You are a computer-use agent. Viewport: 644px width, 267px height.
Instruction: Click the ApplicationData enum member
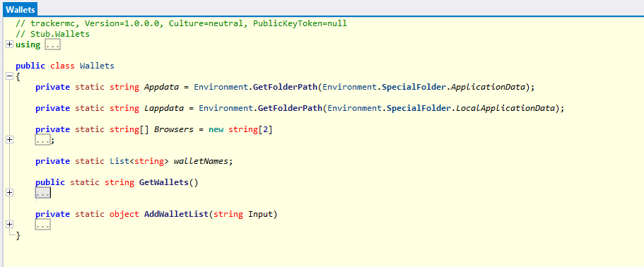click(x=488, y=87)
